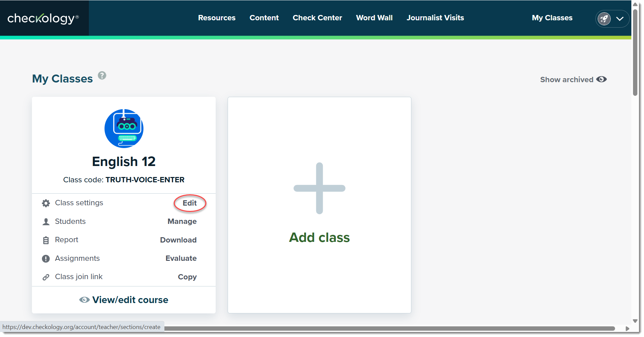Open the Content menu item
This screenshot has width=644, height=337.
[x=264, y=18]
